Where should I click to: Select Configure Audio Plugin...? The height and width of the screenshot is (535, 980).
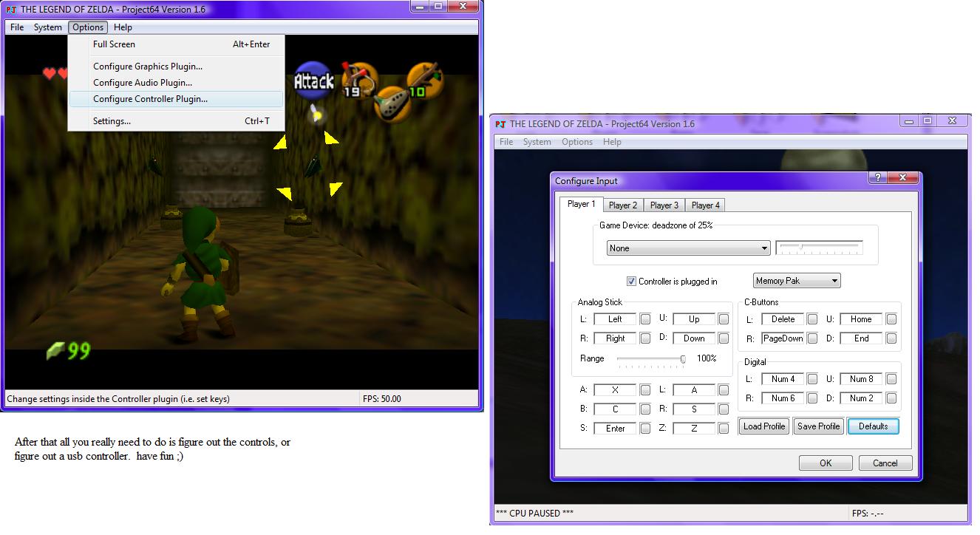[x=176, y=83]
